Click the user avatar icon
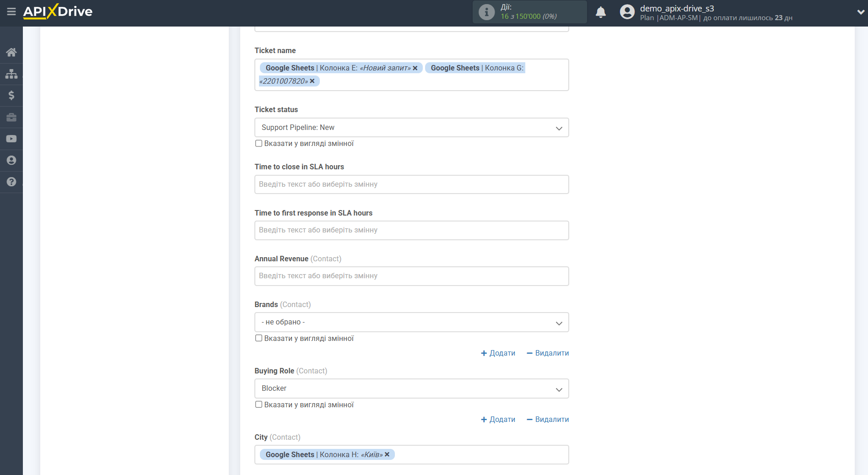This screenshot has height=475, width=868. pyautogui.click(x=627, y=12)
